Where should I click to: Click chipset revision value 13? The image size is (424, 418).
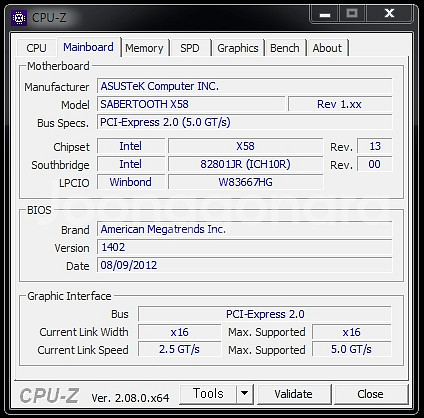pos(375,146)
